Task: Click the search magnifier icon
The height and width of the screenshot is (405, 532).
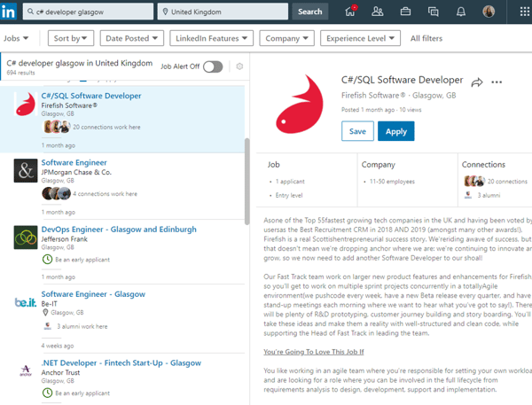Action: 30,12
